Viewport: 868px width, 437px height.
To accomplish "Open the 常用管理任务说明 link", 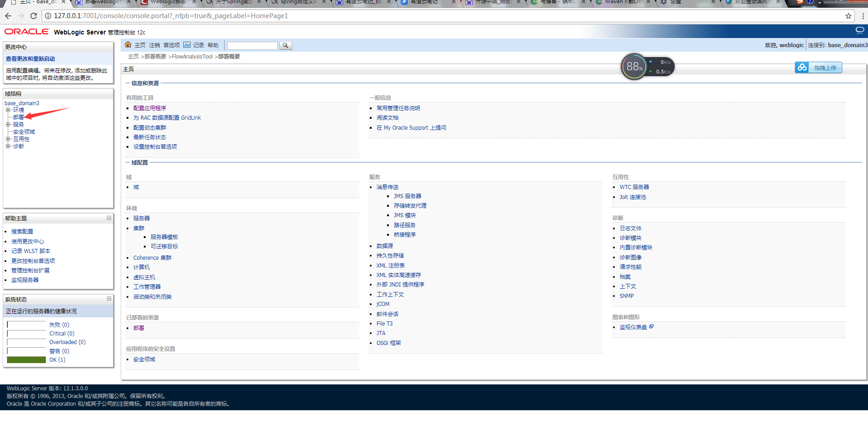I will tap(398, 108).
